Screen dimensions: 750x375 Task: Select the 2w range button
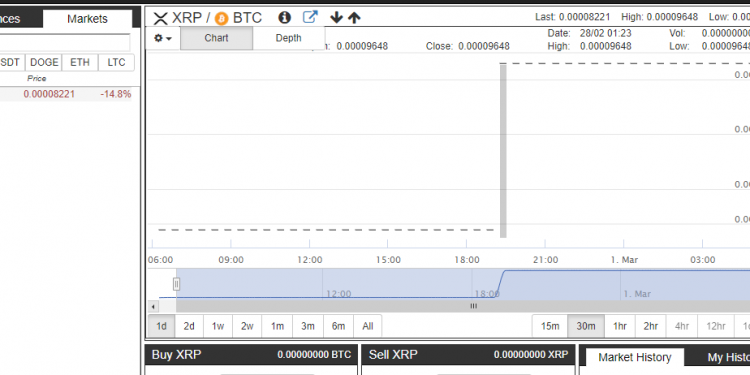(x=247, y=326)
